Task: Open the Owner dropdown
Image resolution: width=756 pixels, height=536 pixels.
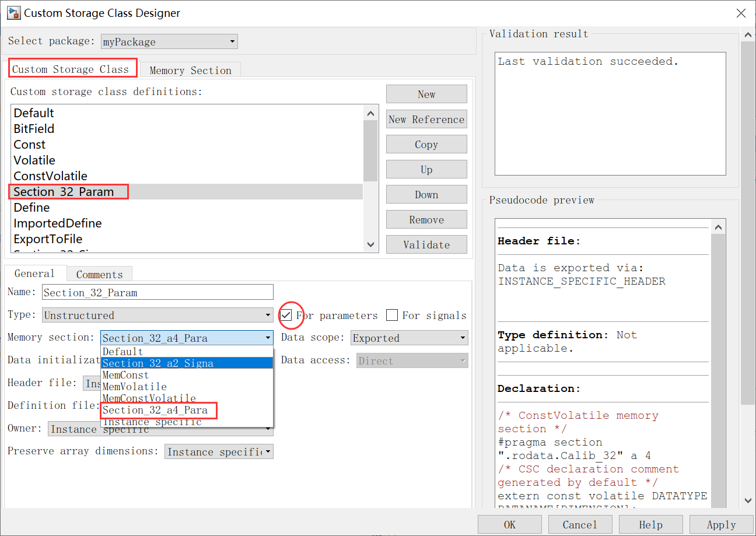Action: pos(267,429)
